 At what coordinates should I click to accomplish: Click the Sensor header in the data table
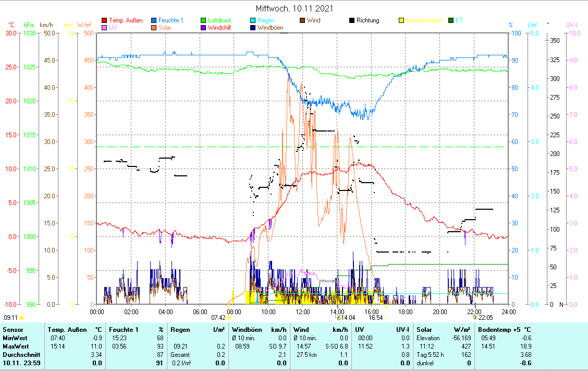(13, 330)
